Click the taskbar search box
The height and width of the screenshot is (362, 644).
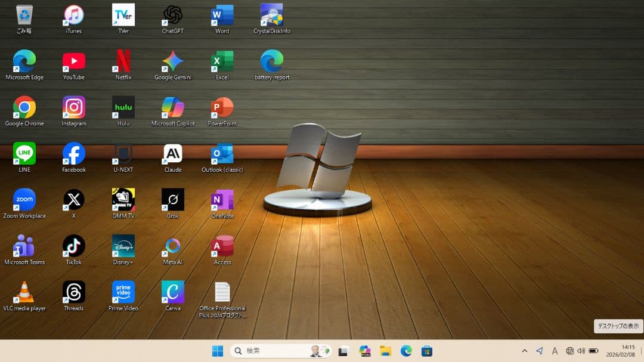(x=274, y=351)
